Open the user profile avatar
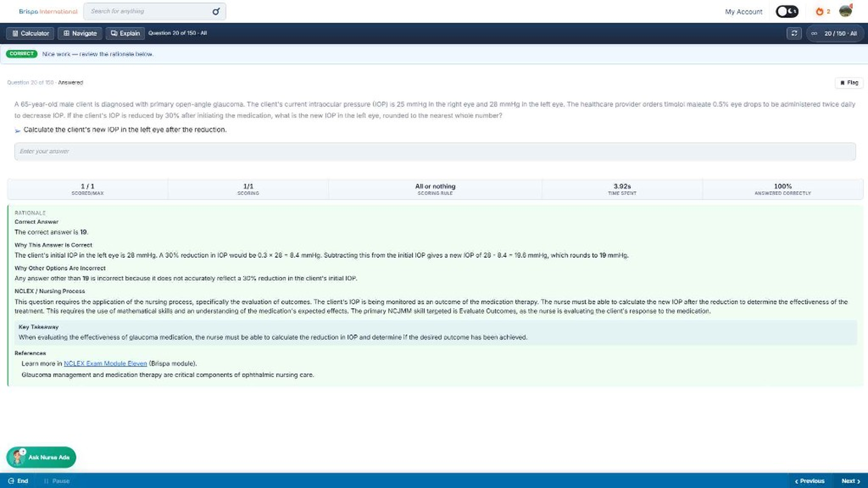Screen dimensions: 868x488 tap(846, 11)
